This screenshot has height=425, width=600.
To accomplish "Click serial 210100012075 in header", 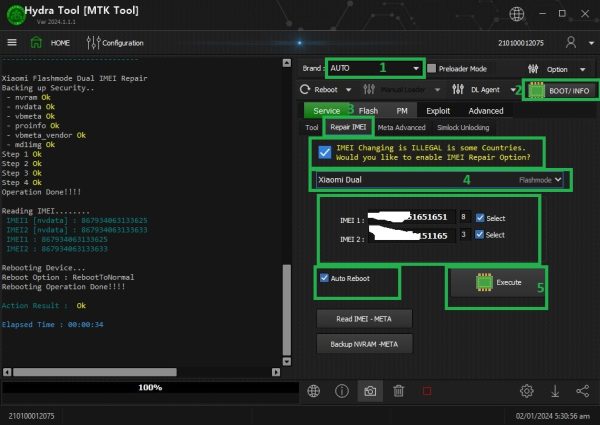I will 521,43.
